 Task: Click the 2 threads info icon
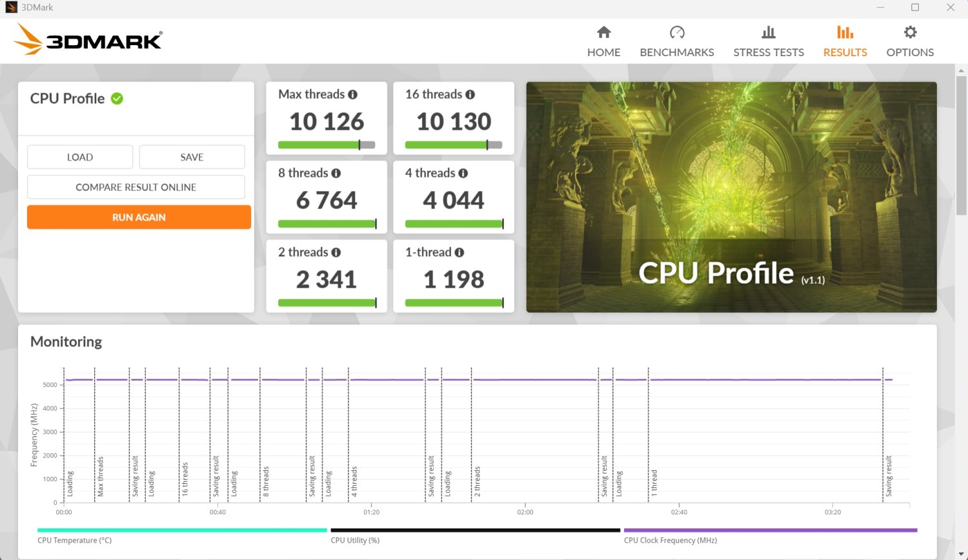click(x=336, y=252)
